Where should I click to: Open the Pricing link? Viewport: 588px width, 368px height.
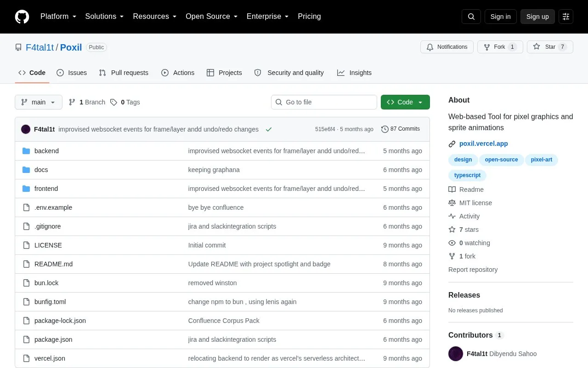pos(309,17)
